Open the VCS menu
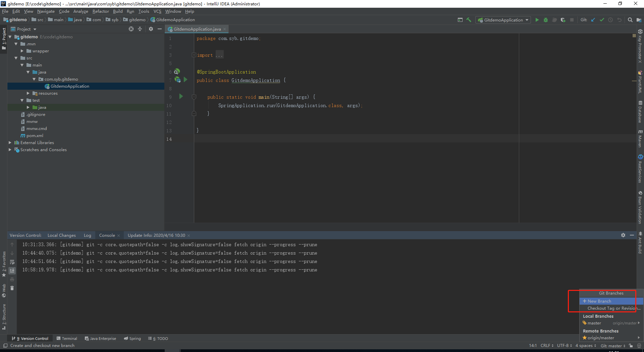This screenshot has height=352, width=644. (x=157, y=11)
